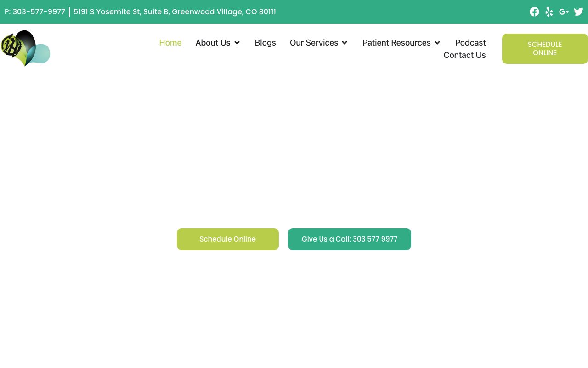Image resolution: width=588 pixels, height=368 pixels.
Task: Click the Yosemite St address text
Action: pos(175,12)
